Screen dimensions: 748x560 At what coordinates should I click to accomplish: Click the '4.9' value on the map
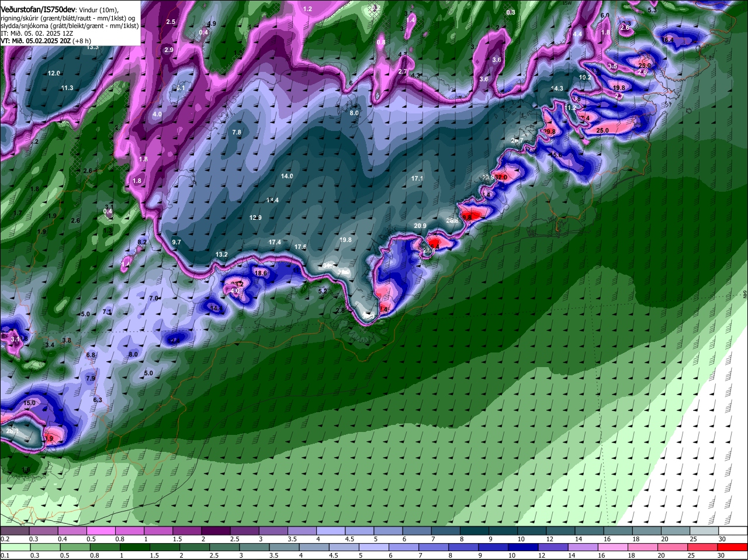[212, 23]
